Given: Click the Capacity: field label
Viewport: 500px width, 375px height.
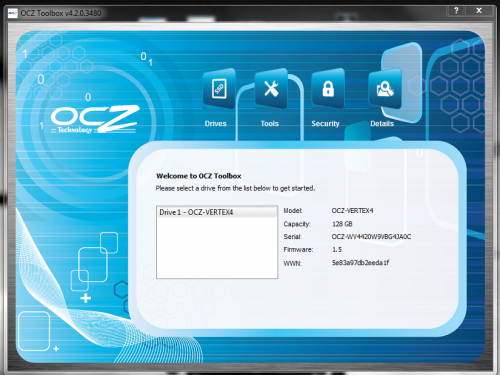Looking at the screenshot, I should 297,224.
